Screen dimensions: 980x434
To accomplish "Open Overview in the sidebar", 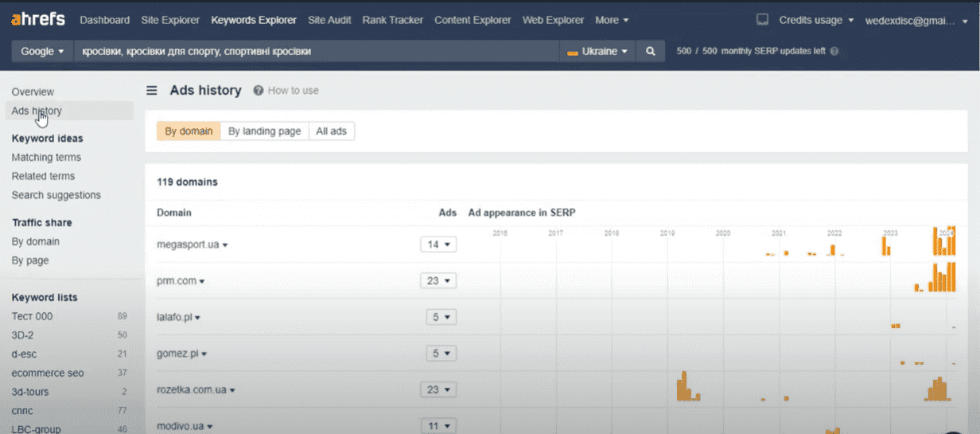I will coord(33,92).
